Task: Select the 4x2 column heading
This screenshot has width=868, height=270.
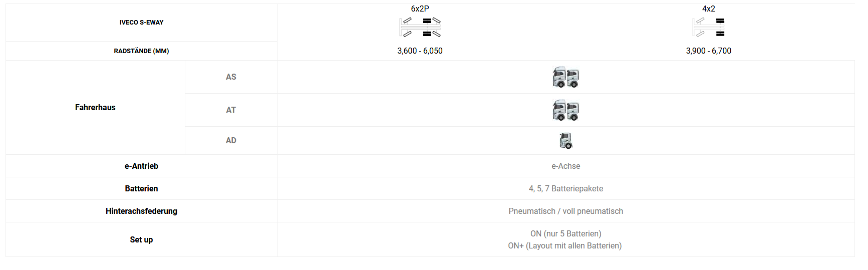Action: pos(709,9)
